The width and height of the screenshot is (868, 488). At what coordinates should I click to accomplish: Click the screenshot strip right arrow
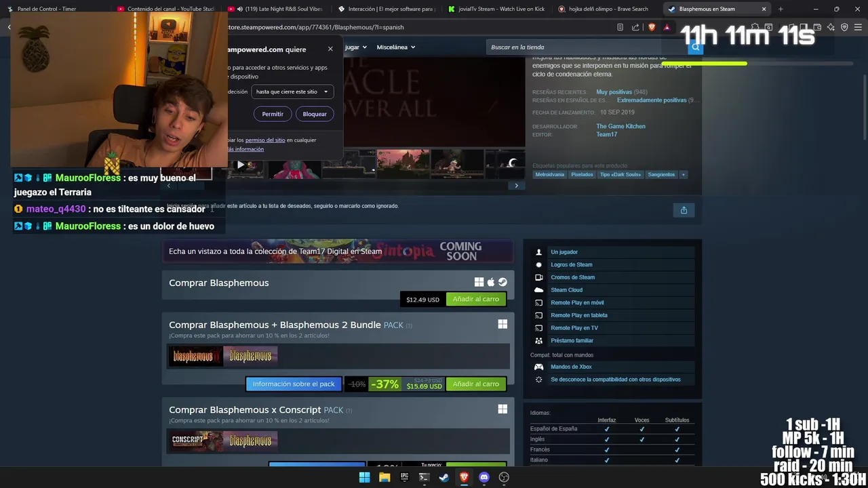tap(516, 186)
